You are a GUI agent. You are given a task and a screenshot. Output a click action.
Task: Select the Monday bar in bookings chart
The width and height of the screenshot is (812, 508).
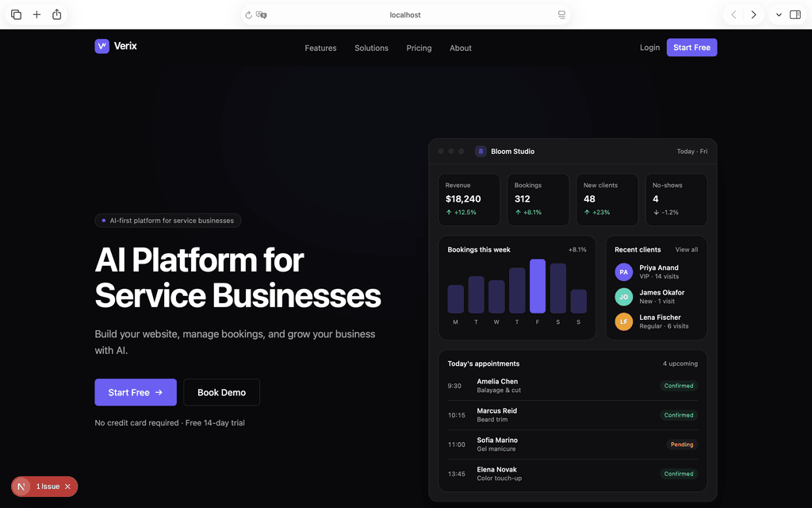coord(456,299)
